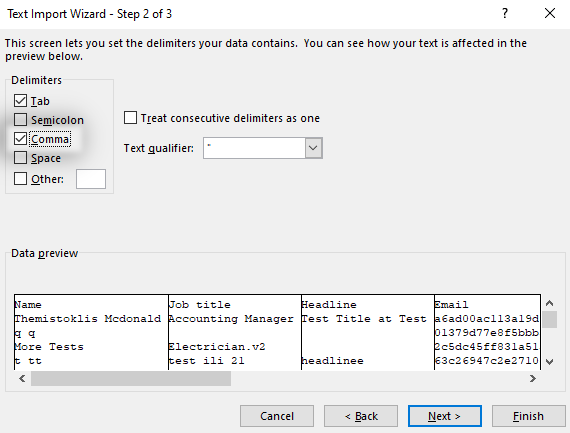Click the Cancel button
The image size is (570, 433).
(277, 416)
